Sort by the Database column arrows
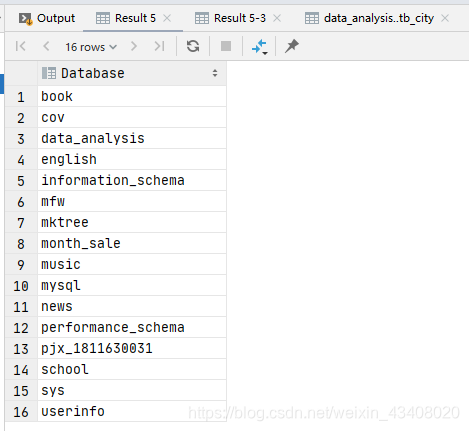This screenshot has width=469, height=431. click(215, 73)
